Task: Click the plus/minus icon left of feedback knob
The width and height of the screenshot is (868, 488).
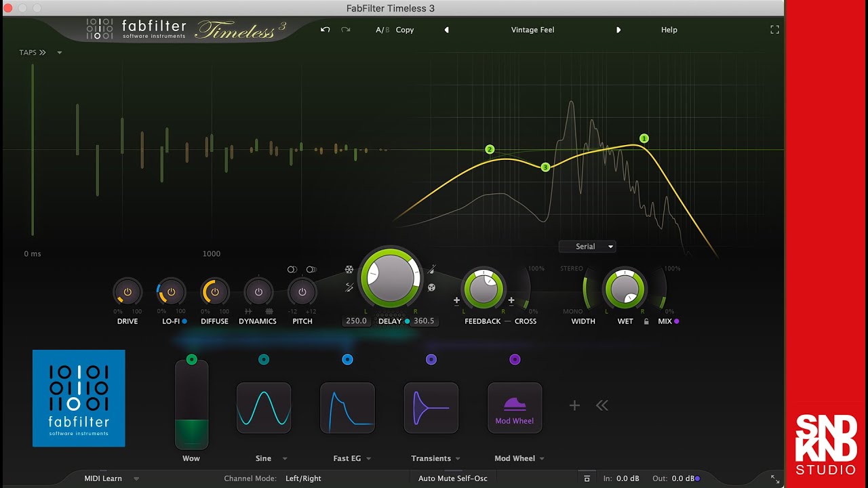Action: 456,300
